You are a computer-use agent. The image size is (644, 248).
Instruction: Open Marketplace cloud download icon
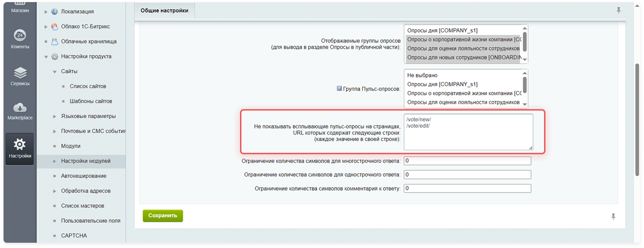tap(20, 108)
